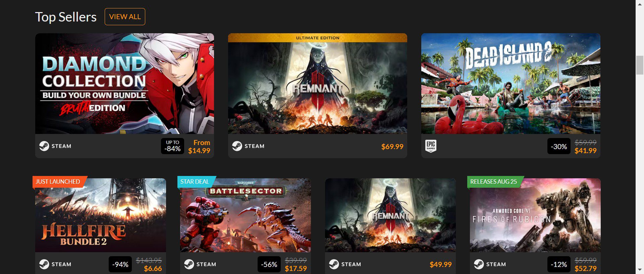Click the Steam icon under Diamond Collection
Image resolution: width=644 pixels, height=274 pixels.
click(44, 146)
